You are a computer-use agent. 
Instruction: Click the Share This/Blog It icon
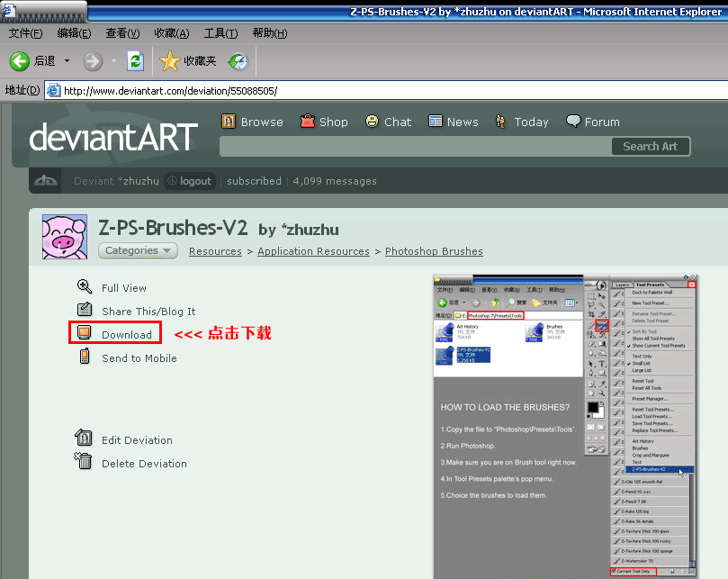(85, 309)
